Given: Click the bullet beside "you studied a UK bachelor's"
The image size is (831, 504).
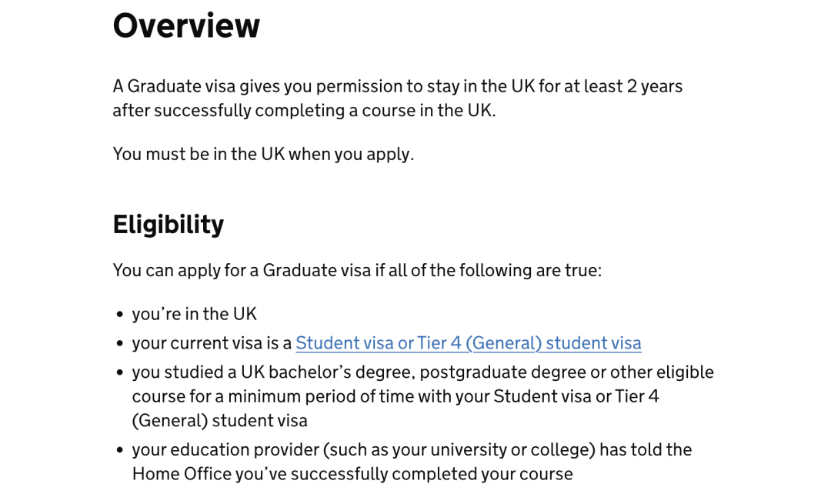Looking at the screenshot, I should click(120, 373).
